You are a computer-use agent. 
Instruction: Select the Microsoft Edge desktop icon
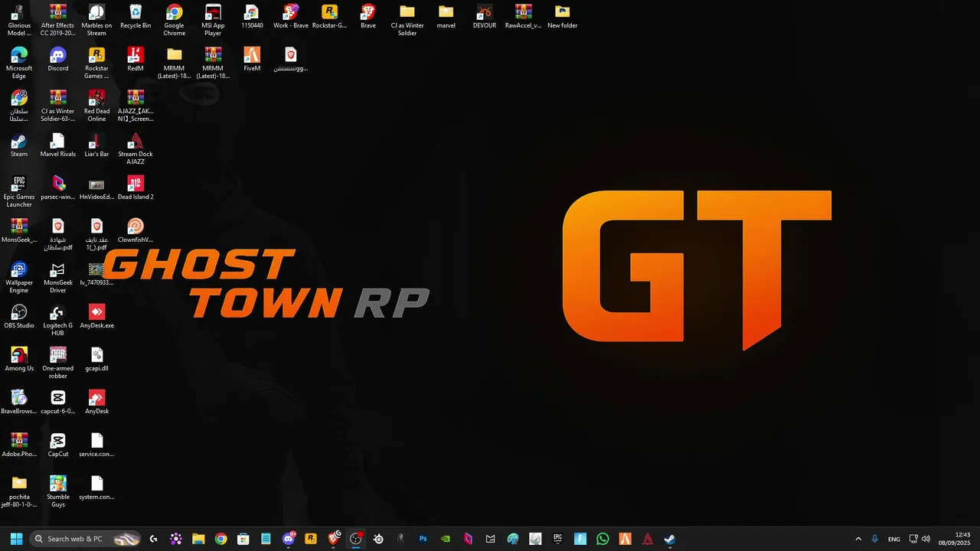[19, 63]
